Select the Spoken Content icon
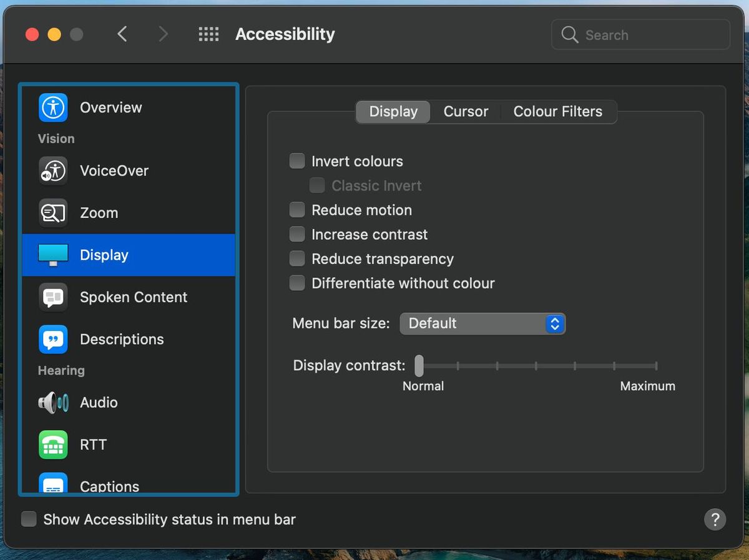This screenshot has height=560, width=749. (x=53, y=297)
